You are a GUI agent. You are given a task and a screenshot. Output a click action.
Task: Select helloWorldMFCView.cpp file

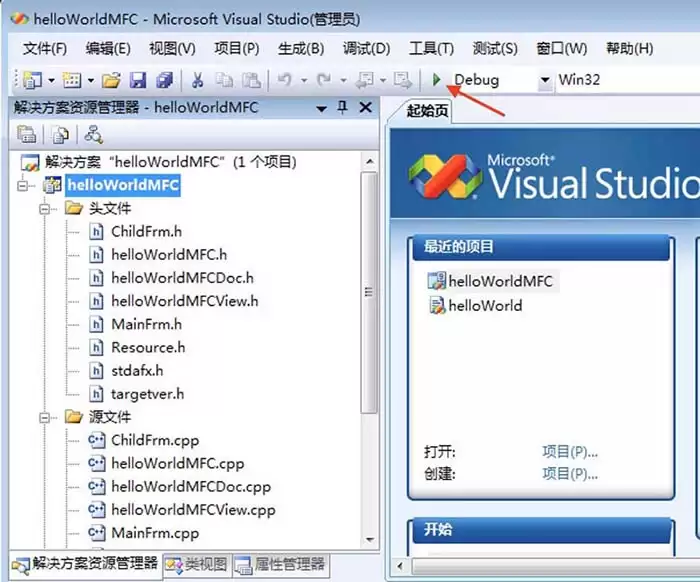tap(193, 510)
